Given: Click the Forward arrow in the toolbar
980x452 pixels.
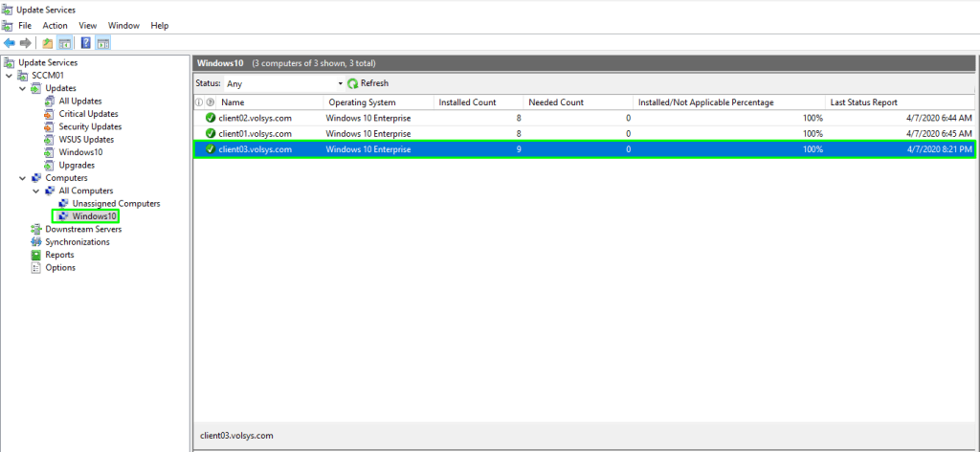Looking at the screenshot, I should point(26,43).
